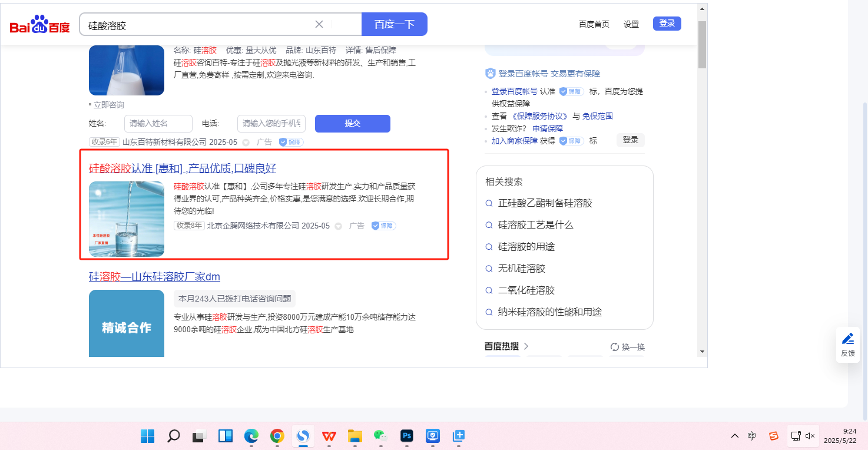868x450 pixels.
Task: Open Google Chrome from the taskbar
Action: 277,436
